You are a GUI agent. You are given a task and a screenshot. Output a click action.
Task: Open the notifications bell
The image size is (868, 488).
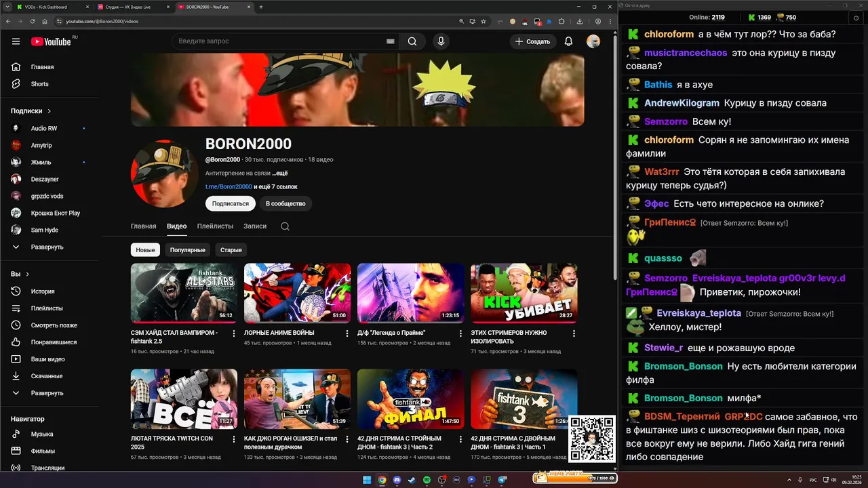(x=568, y=41)
